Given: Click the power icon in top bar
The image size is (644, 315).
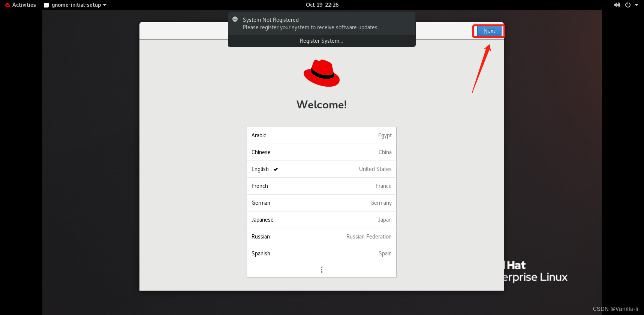Looking at the screenshot, I should (x=628, y=5).
